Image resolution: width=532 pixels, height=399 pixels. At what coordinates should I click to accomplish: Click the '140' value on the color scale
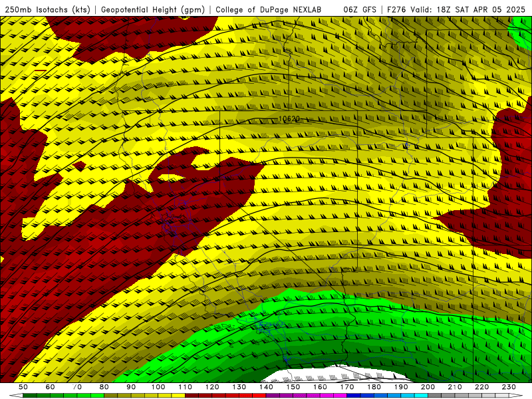pos(266,387)
